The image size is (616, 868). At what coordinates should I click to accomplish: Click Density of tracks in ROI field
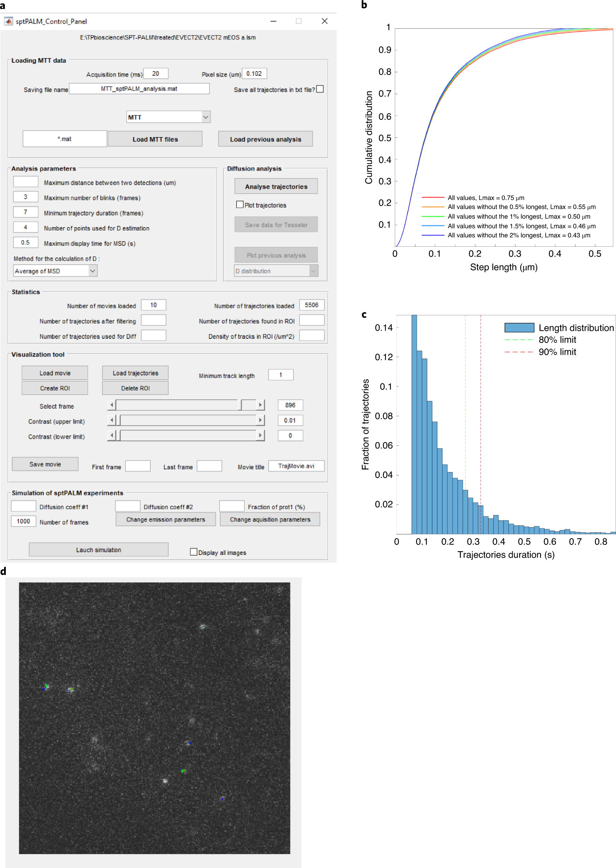[x=312, y=336]
